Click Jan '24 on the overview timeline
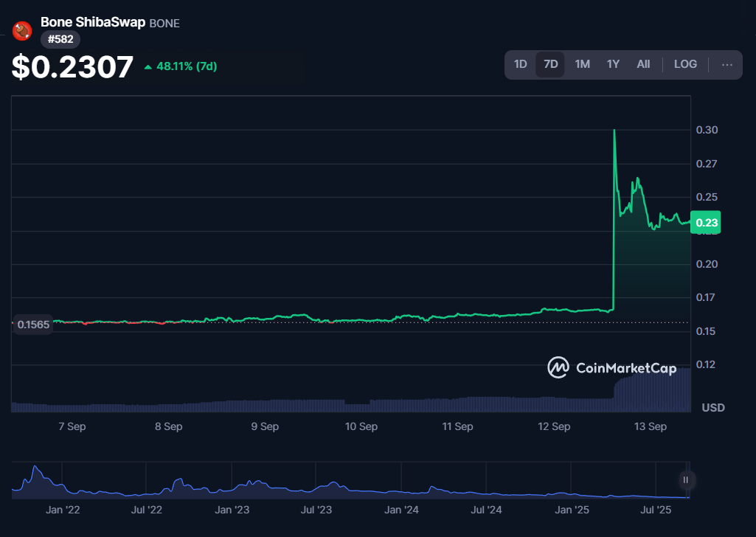The height and width of the screenshot is (537, 756). (402, 510)
